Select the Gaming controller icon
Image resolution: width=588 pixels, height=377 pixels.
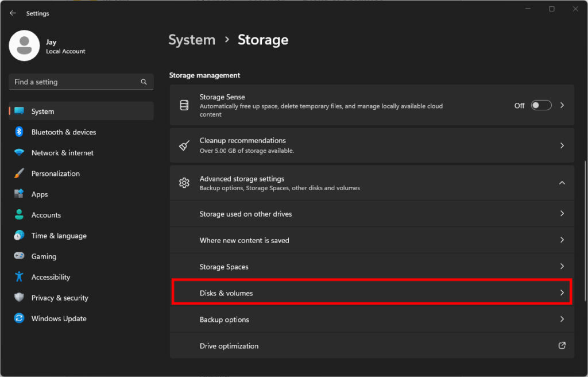point(18,256)
